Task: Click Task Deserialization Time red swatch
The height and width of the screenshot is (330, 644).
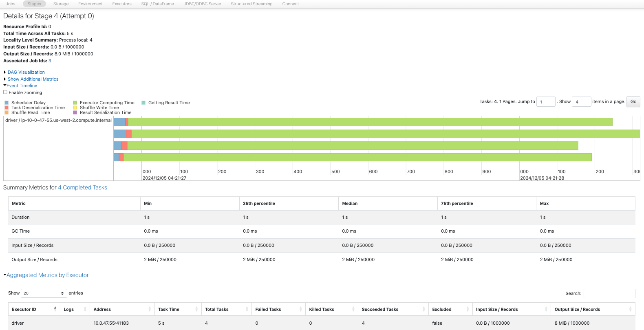Action: pos(7,108)
